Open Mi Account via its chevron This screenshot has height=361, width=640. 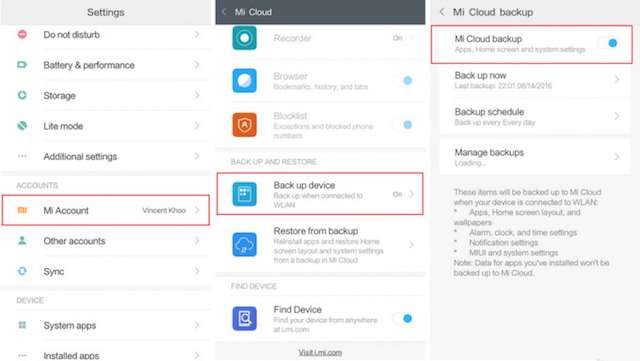pyautogui.click(x=197, y=210)
